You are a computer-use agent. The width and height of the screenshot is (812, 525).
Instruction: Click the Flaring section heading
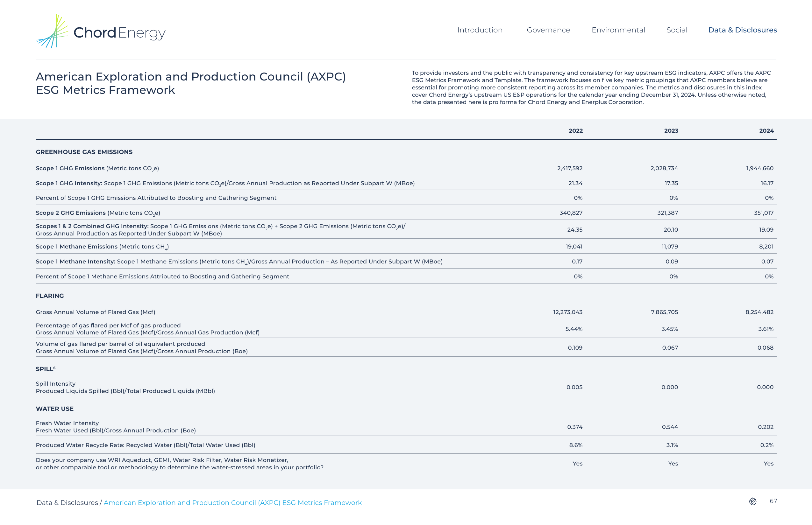tap(50, 296)
